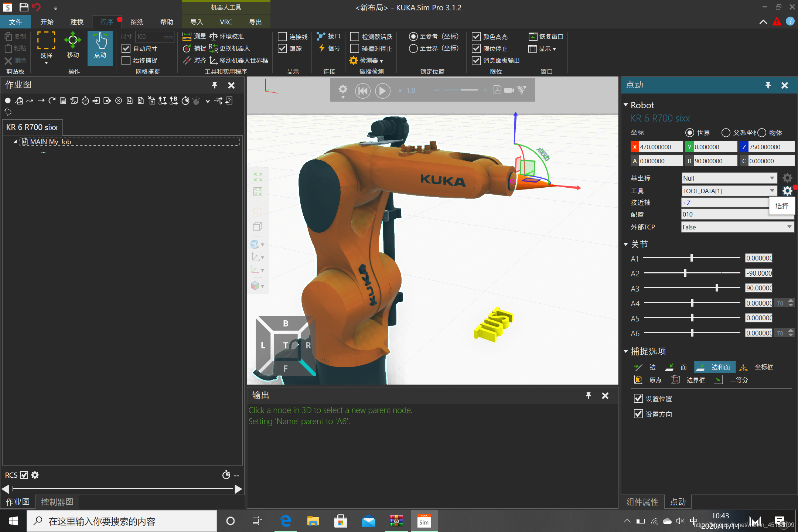Expand the 外部TCP False dropdown
798x532 pixels.
pos(737,227)
